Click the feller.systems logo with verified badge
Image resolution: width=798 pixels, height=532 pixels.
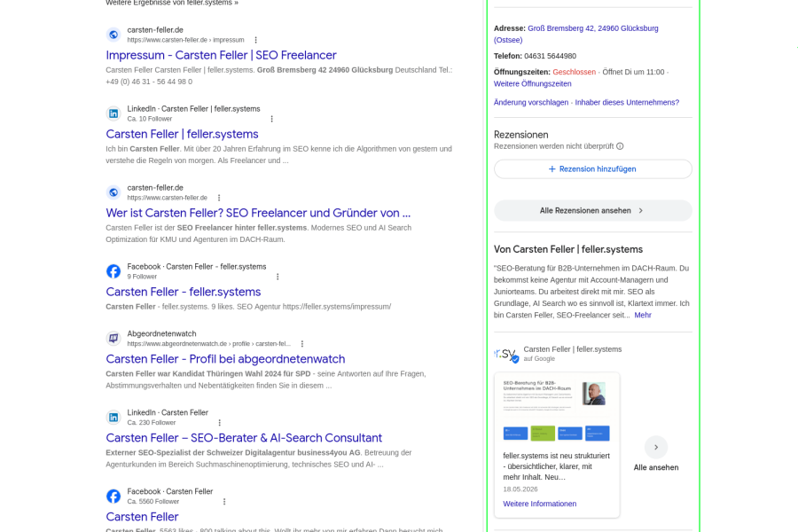(x=506, y=354)
